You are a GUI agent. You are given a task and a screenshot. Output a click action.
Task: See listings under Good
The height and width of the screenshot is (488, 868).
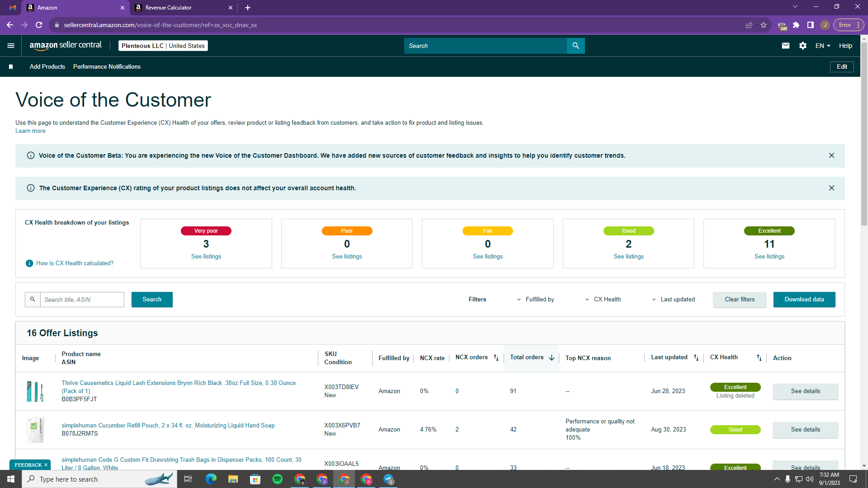pos(628,257)
